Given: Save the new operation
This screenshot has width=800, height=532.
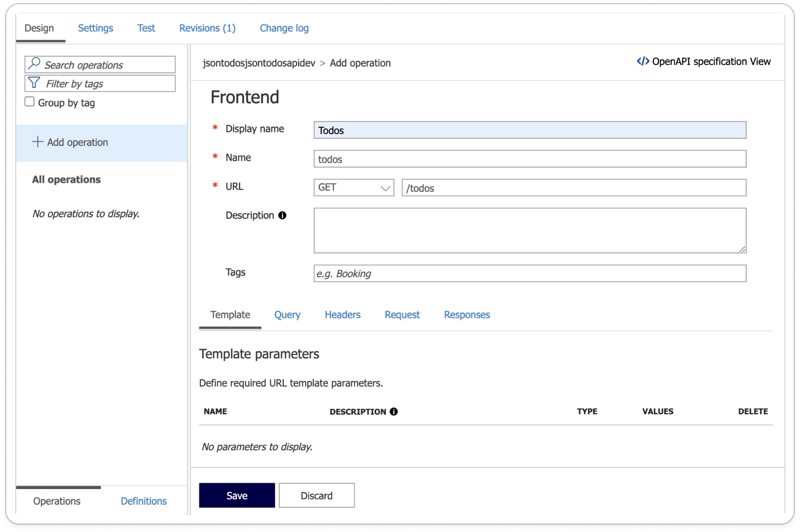Looking at the screenshot, I should tap(237, 495).
